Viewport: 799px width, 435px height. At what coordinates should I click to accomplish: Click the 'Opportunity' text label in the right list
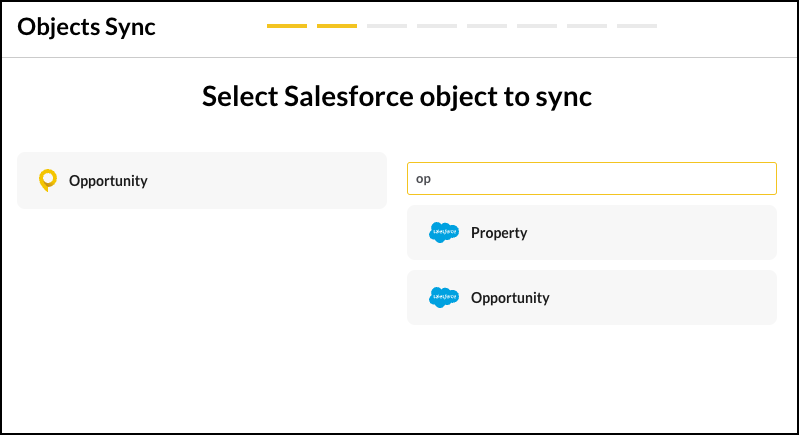coord(510,297)
